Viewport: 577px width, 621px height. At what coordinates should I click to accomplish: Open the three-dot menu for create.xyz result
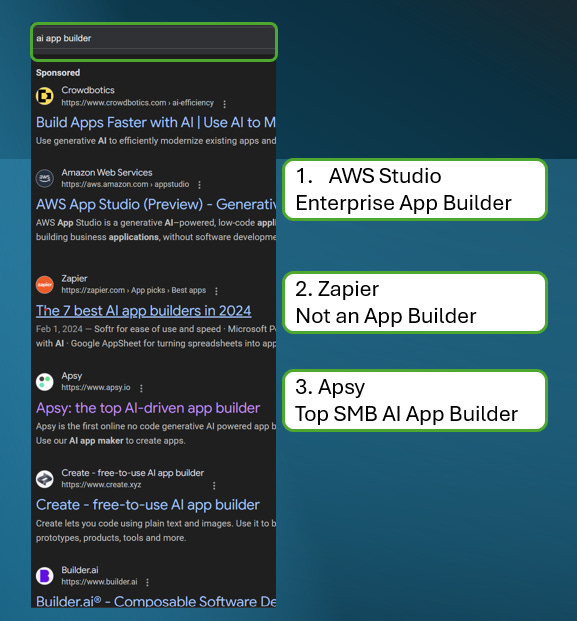[214, 486]
